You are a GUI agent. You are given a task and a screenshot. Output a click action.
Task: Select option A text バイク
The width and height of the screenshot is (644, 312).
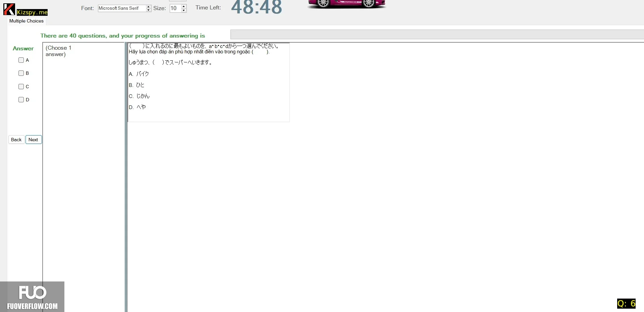pyautogui.click(x=143, y=74)
